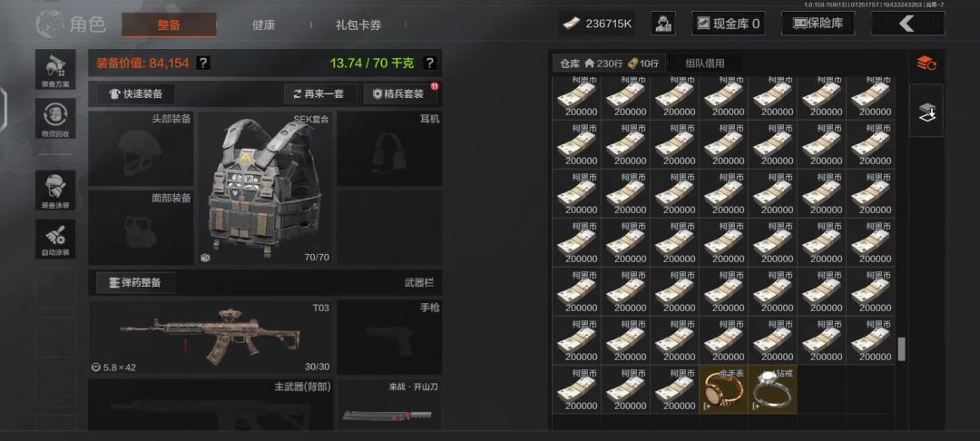Open the 自动涂装 auto-paint icon
Image resolution: width=980 pixels, height=441 pixels.
tap(55, 240)
